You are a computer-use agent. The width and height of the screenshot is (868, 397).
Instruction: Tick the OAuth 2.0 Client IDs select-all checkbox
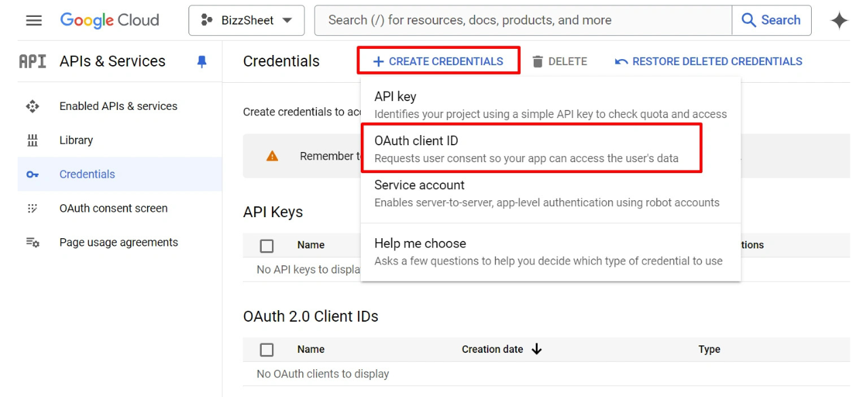[x=267, y=349]
